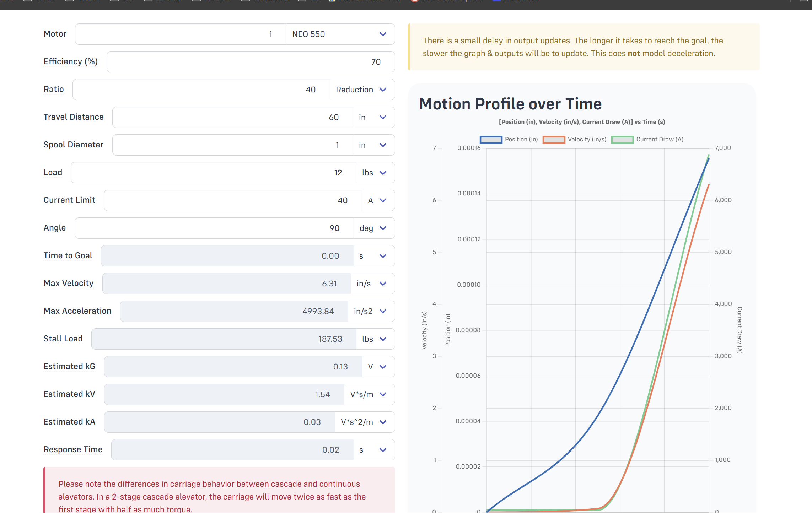The height and width of the screenshot is (513, 812).
Task: Click the green Current Draw legend swatch
Action: tap(622, 140)
